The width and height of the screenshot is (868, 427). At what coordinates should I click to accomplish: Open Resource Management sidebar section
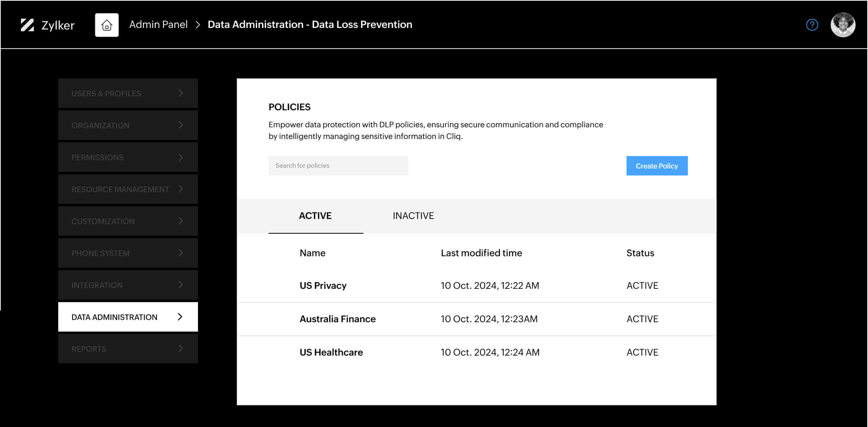pos(128,189)
